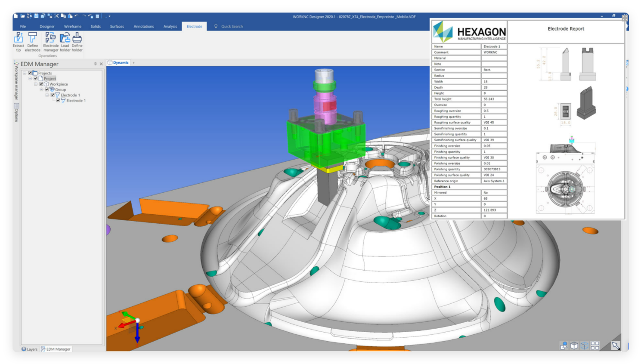Click the four-viewport layout icon

(595, 345)
